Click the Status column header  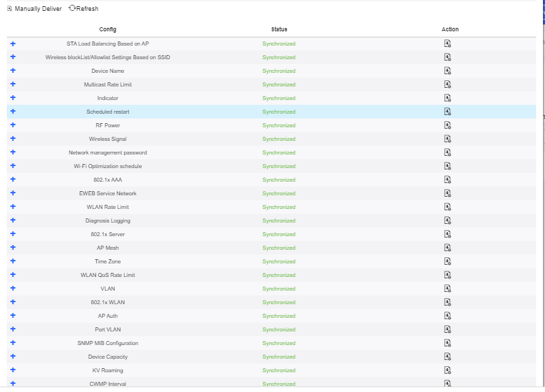[279, 29]
